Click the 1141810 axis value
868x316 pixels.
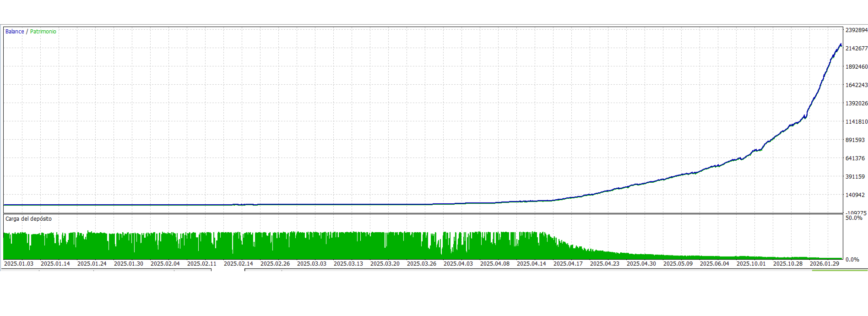pos(856,122)
